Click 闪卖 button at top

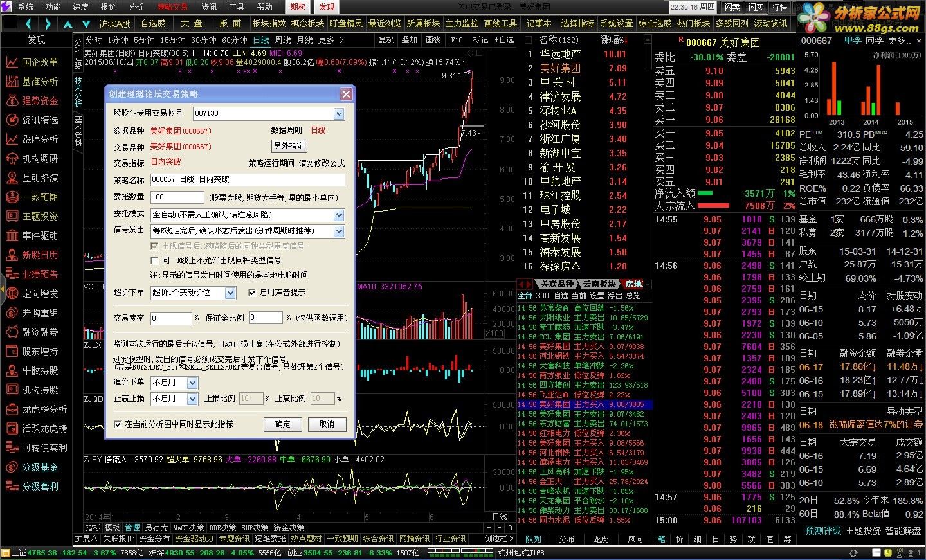(732, 7)
